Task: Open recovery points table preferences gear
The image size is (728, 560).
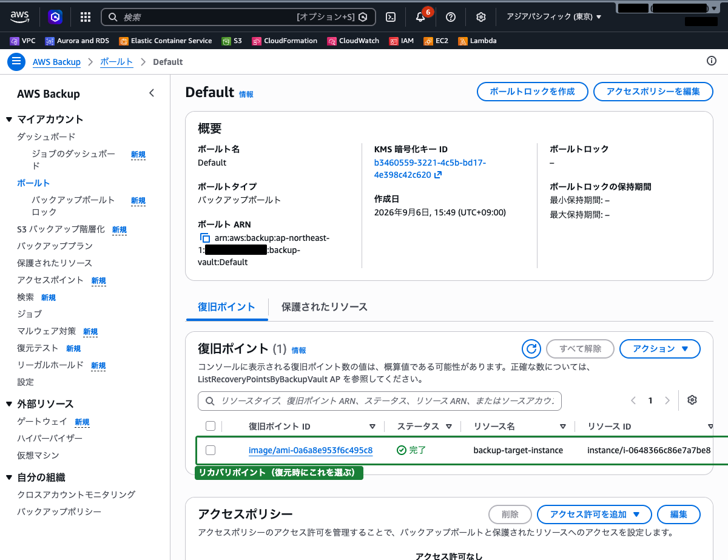Action: 692,400
